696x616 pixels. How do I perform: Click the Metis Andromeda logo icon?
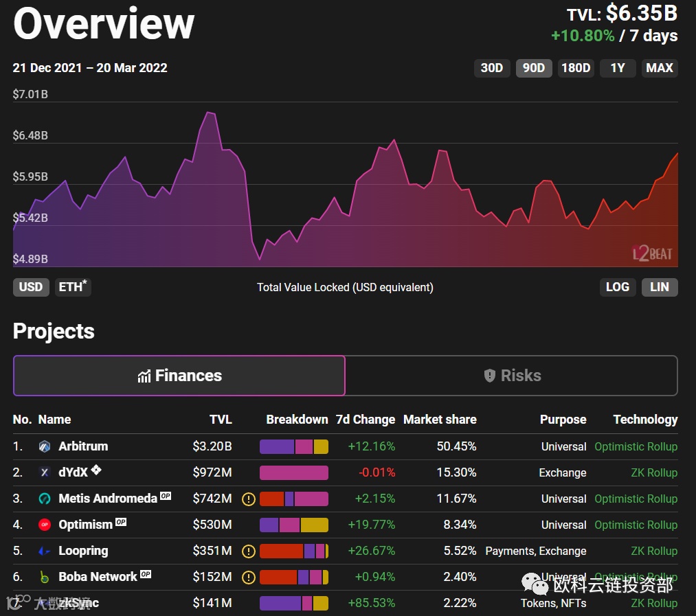[x=45, y=499]
